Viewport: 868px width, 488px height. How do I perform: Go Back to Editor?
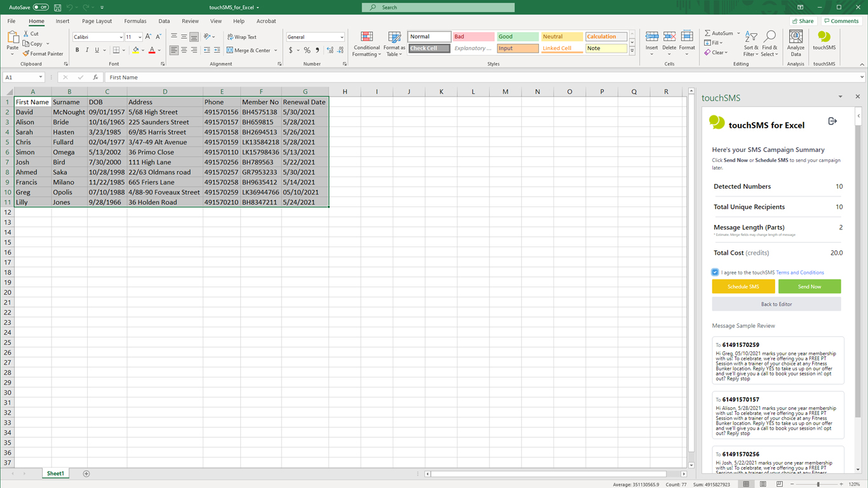pyautogui.click(x=776, y=304)
